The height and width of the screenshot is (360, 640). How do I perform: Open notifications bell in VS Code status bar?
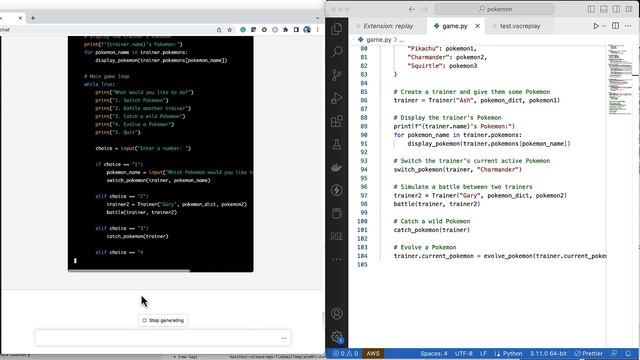(628, 353)
